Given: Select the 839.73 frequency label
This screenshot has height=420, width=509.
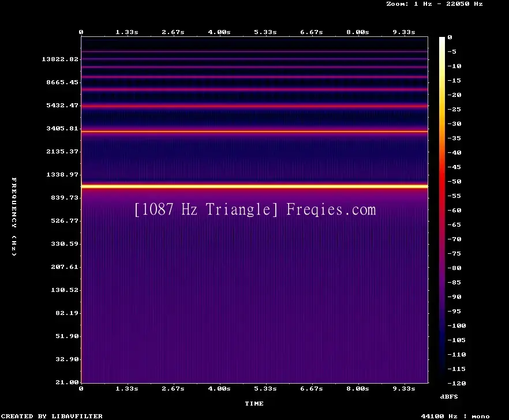Looking at the screenshot, I should [65, 197].
